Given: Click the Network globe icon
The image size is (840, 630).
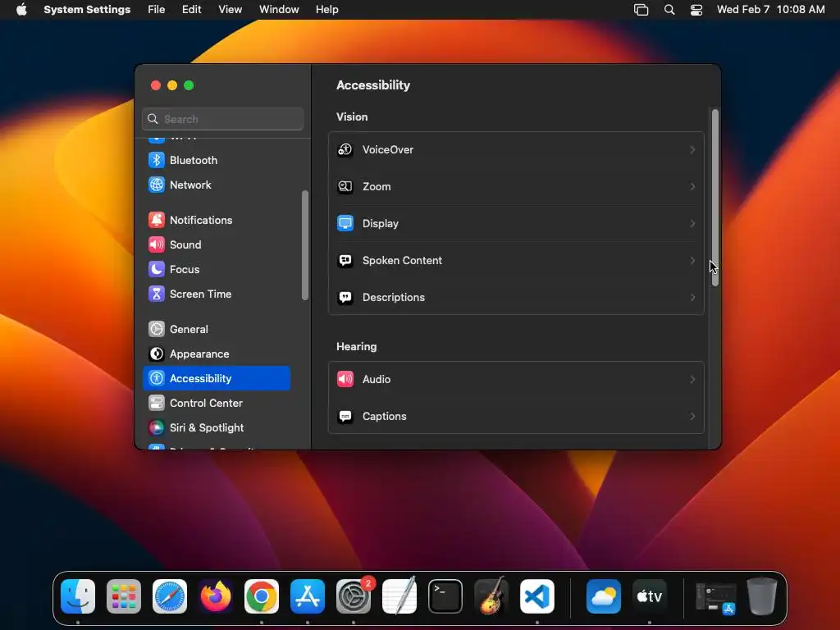Looking at the screenshot, I should pyautogui.click(x=157, y=185).
